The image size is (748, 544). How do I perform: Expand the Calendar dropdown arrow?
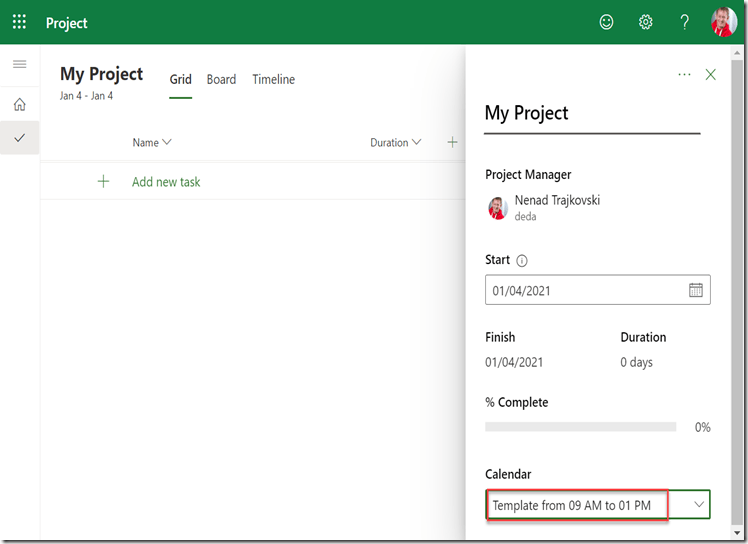pos(699,505)
